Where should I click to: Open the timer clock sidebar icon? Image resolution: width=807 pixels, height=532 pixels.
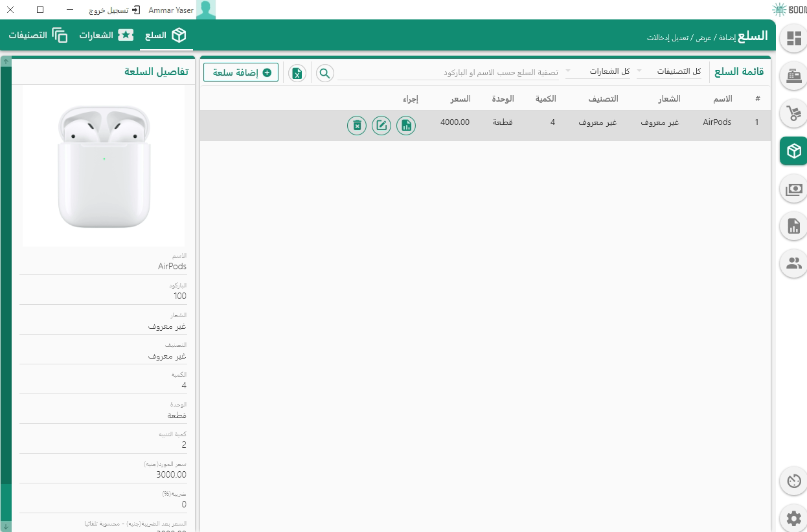click(793, 481)
